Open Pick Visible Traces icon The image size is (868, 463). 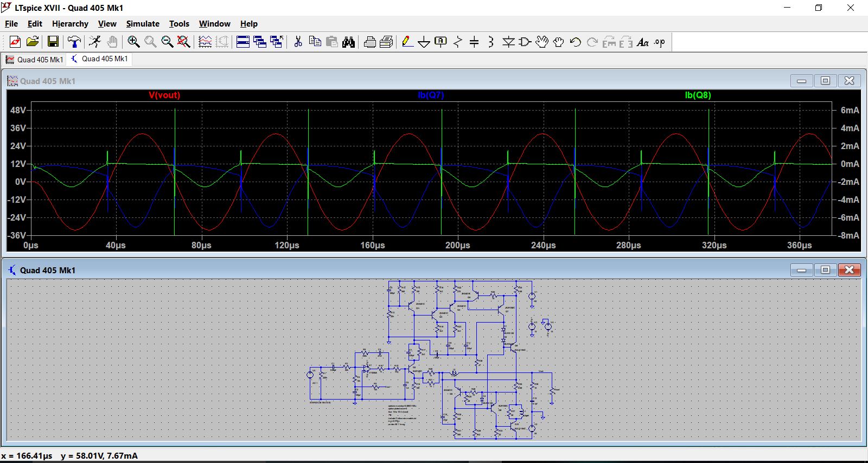click(205, 42)
